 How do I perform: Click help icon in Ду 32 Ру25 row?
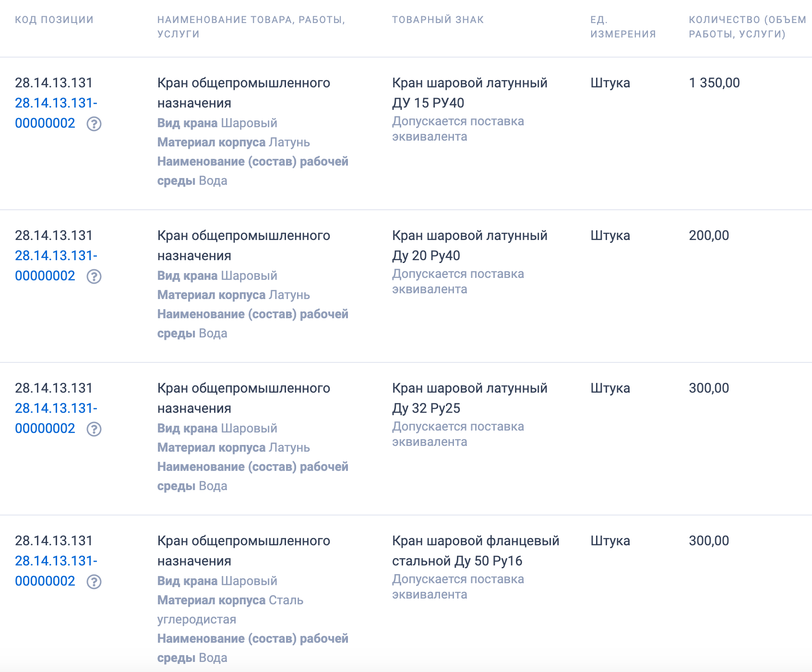[x=94, y=429]
